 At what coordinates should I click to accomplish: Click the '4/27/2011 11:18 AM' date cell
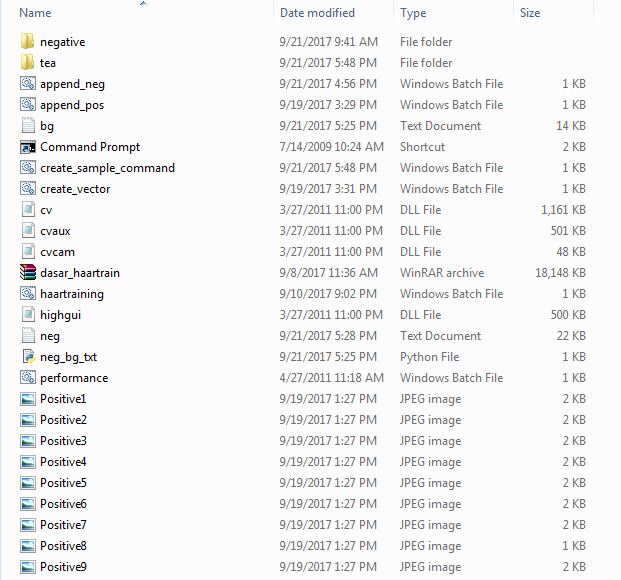[x=331, y=378]
